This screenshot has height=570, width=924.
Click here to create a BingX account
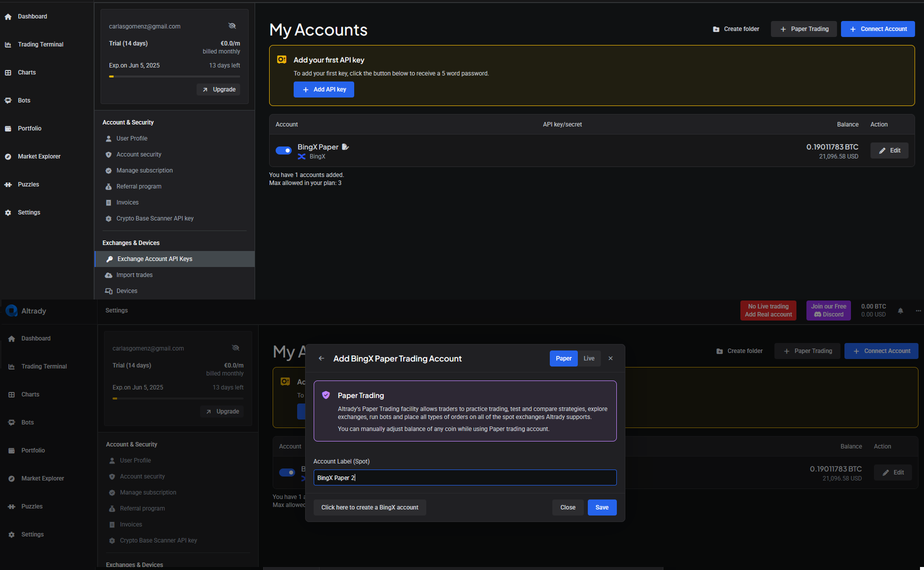(x=370, y=507)
